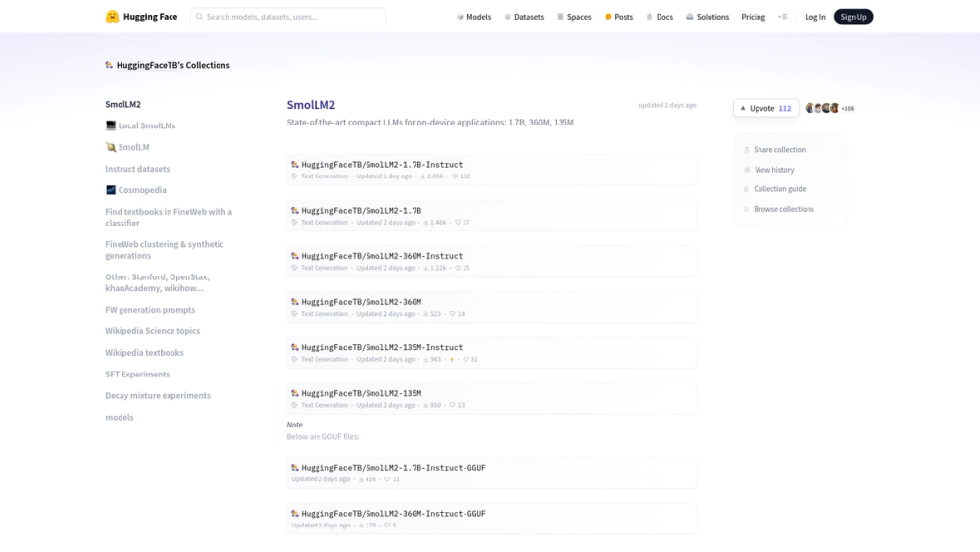Click avatar icon on SmolLM2-1.7B-Instruct card

[294, 165]
